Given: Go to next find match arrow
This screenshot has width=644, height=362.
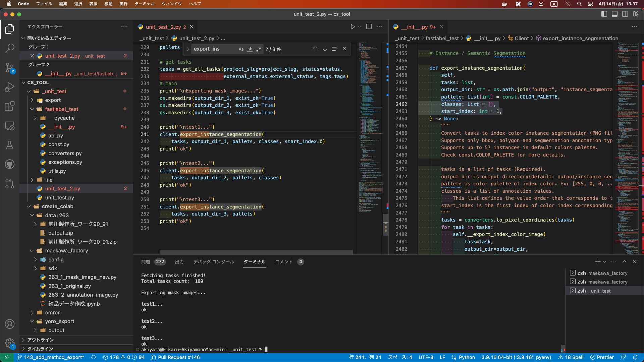Looking at the screenshot, I should (325, 49).
